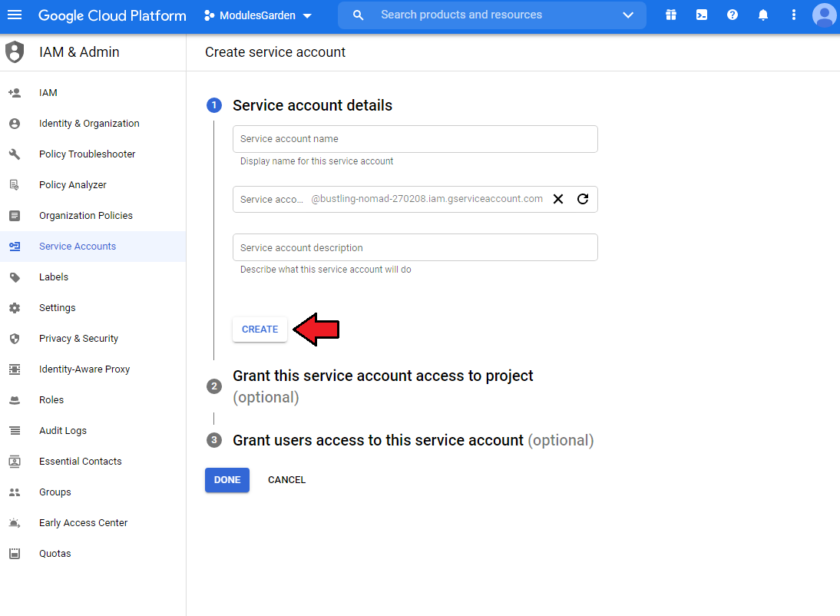Clear the service account ID with X
Image resolution: width=840 pixels, height=616 pixels.
(558, 199)
